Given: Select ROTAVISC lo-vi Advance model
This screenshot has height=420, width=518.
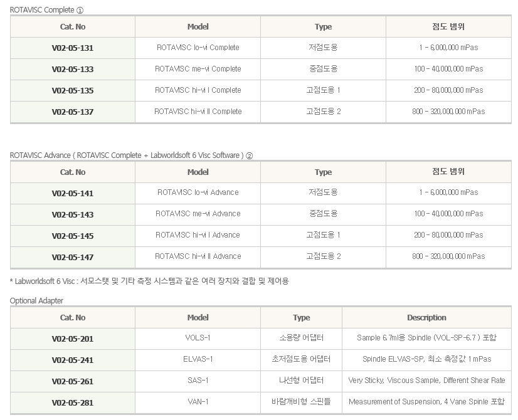Looking at the screenshot, I should (x=198, y=192).
